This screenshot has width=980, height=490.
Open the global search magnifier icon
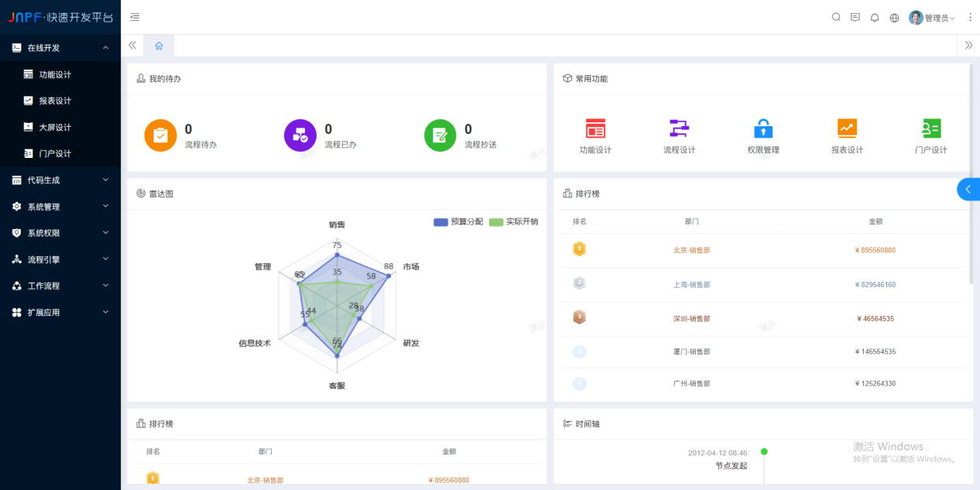click(x=835, y=16)
